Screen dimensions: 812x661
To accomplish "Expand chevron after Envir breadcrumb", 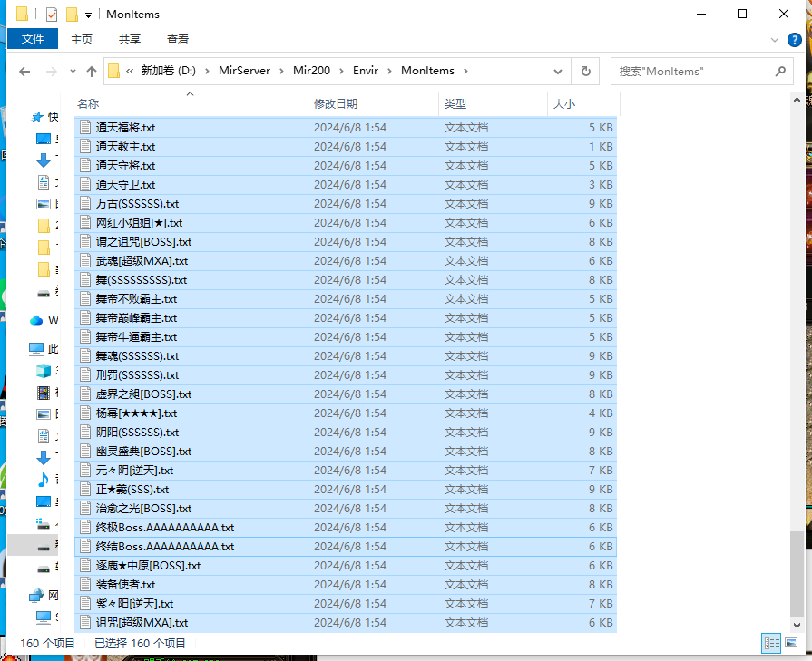I will pyautogui.click(x=389, y=71).
